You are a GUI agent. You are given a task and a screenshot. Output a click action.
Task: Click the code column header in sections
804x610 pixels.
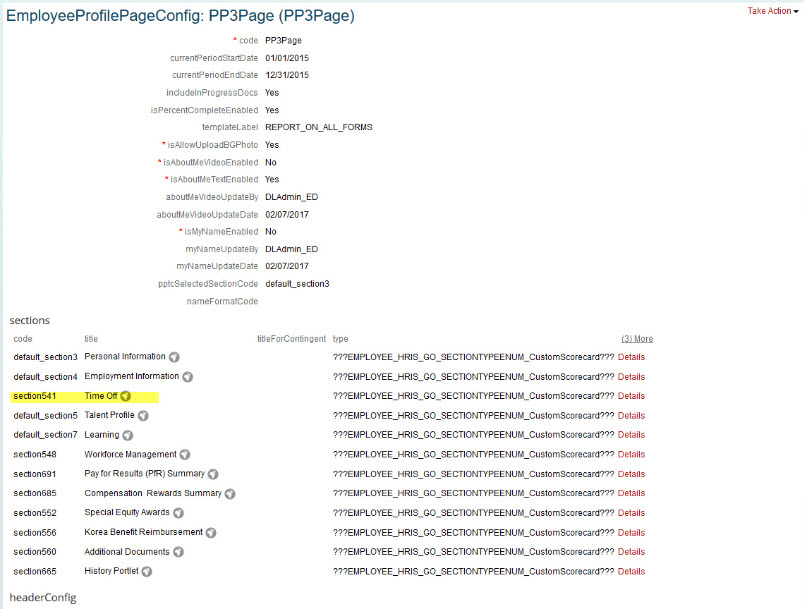[23, 339]
